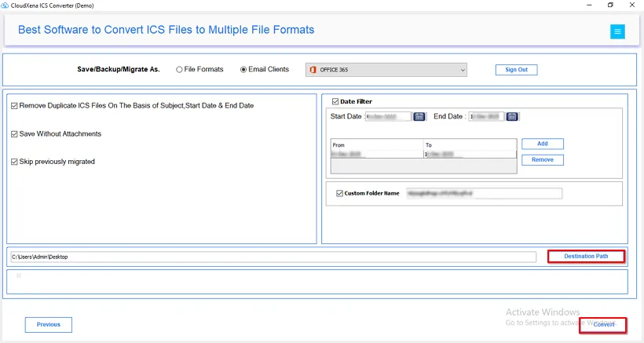This screenshot has height=343, width=644.
Task: Click the Office 365 logo icon
Action: tap(313, 70)
